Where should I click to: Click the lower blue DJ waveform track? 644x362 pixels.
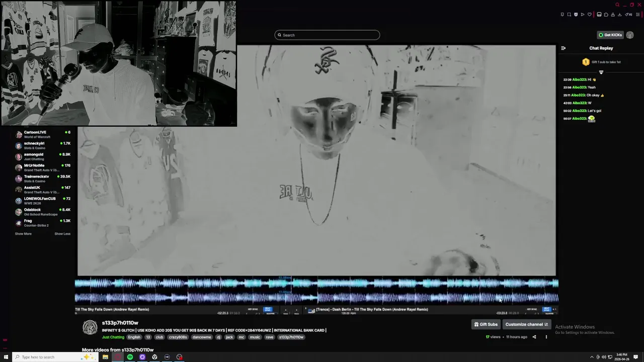pyautogui.click(x=316, y=298)
